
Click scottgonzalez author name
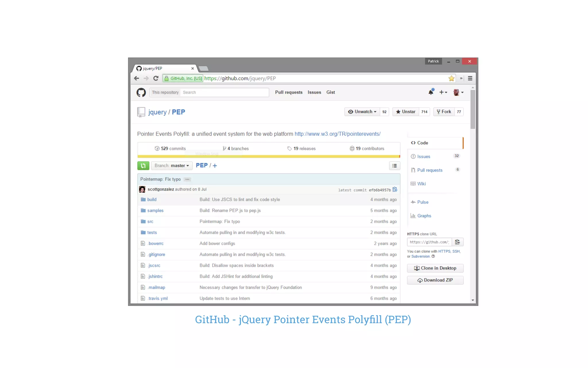[161, 189]
